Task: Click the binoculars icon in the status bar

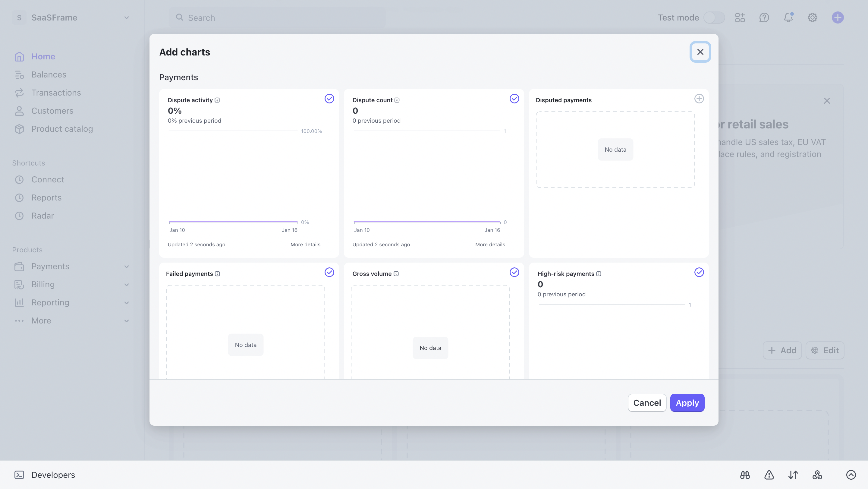Action: [x=745, y=475]
